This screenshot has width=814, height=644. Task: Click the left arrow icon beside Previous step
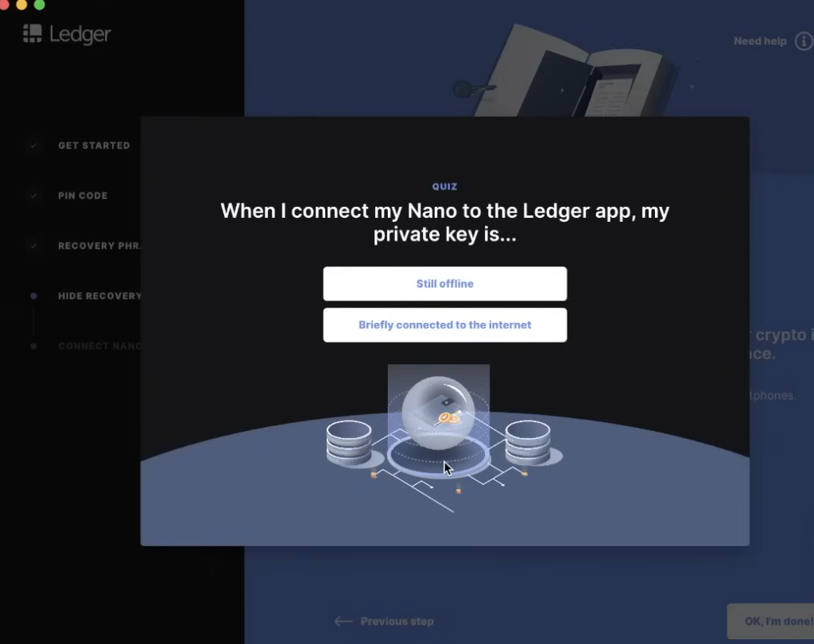pyautogui.click(x=343, y=621)
